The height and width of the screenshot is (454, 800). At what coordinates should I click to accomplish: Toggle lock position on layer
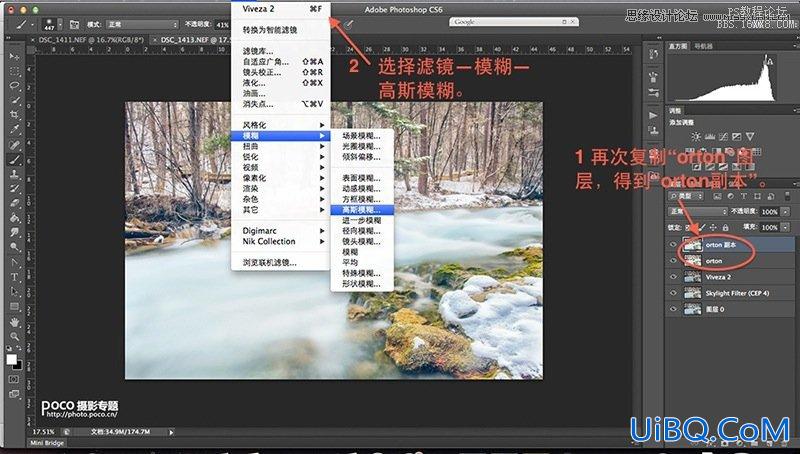coord(713,228)
